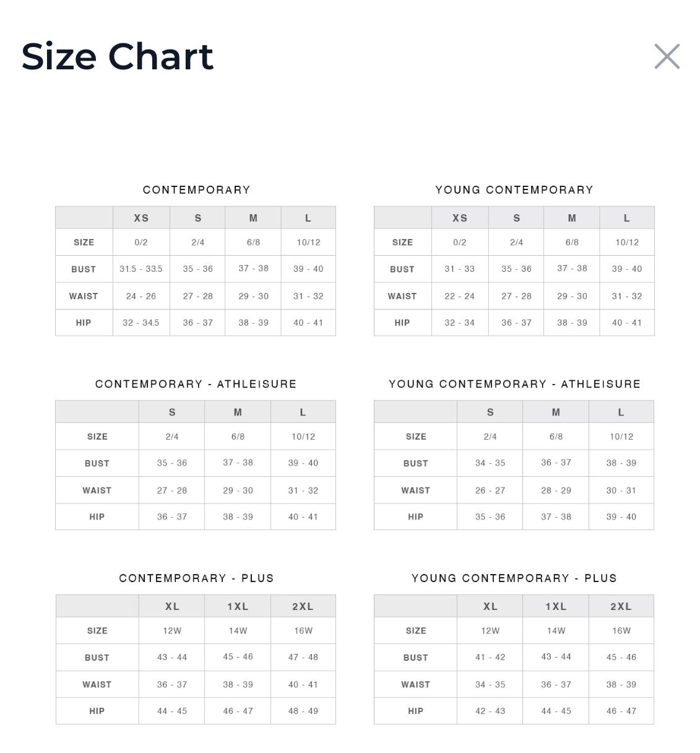Select 2XL header in Contemporary Plus table

click(303, 606)
